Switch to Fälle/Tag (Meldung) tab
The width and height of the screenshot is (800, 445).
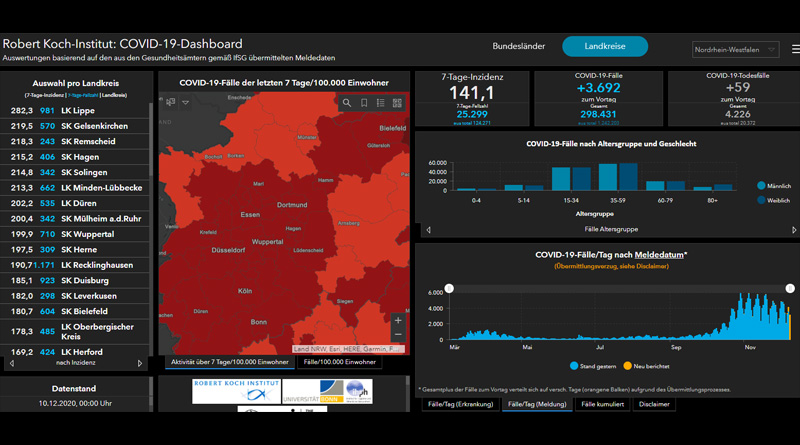[x=537, y=404]
